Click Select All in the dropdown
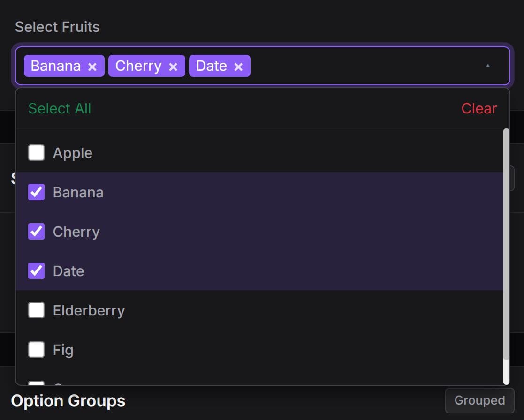Viewport: 524px width, 420px height. (60, 108)
